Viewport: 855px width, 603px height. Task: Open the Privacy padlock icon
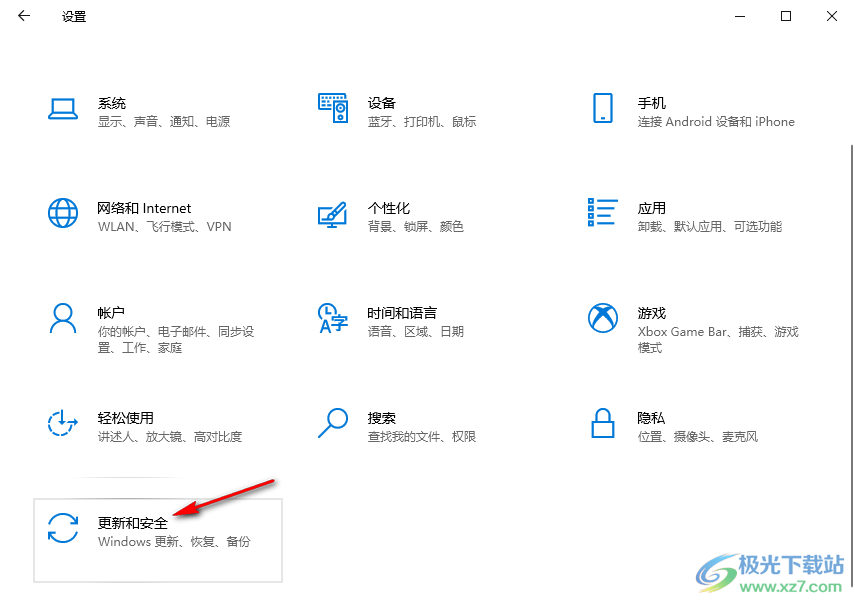click(603, 423)
